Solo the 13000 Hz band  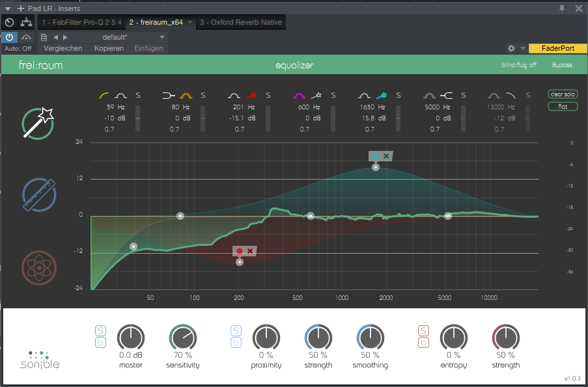(x=528, y=96)
